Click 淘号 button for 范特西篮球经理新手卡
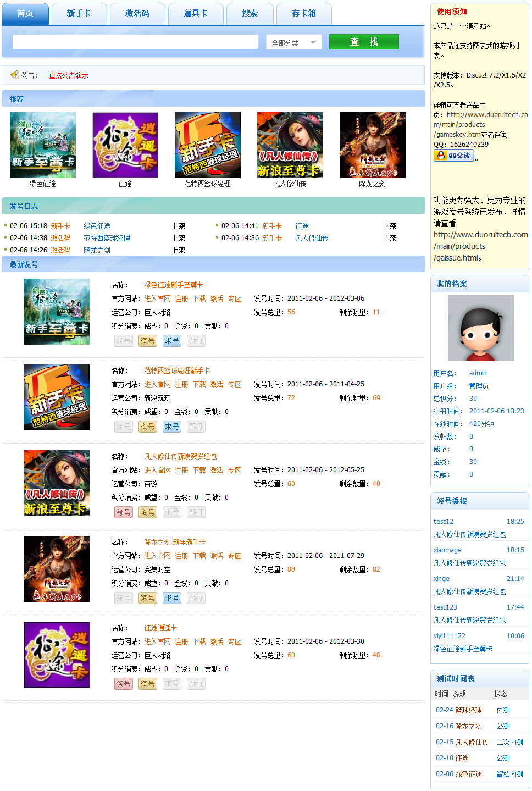Screen dimensions: 532x791 coord(148,427)
